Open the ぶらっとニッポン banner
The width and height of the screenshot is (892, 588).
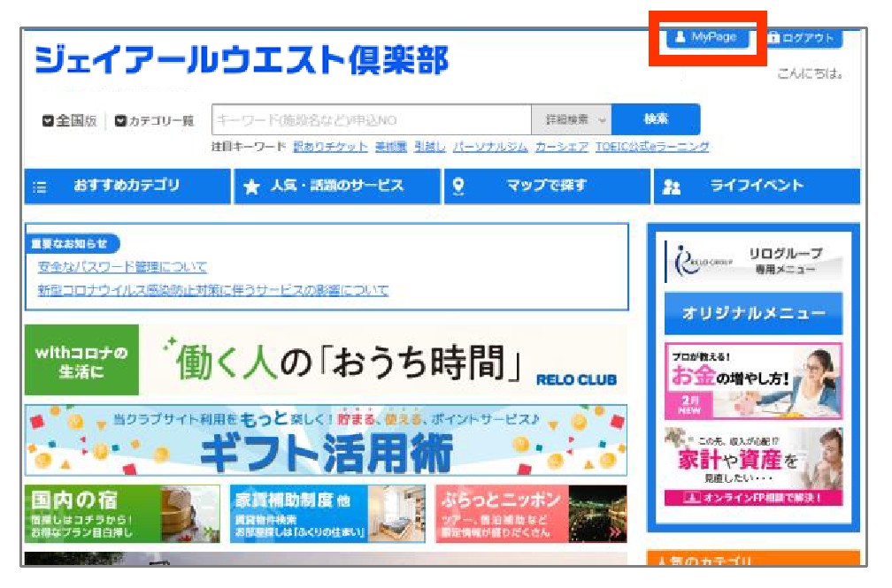(x=531, y=514)
